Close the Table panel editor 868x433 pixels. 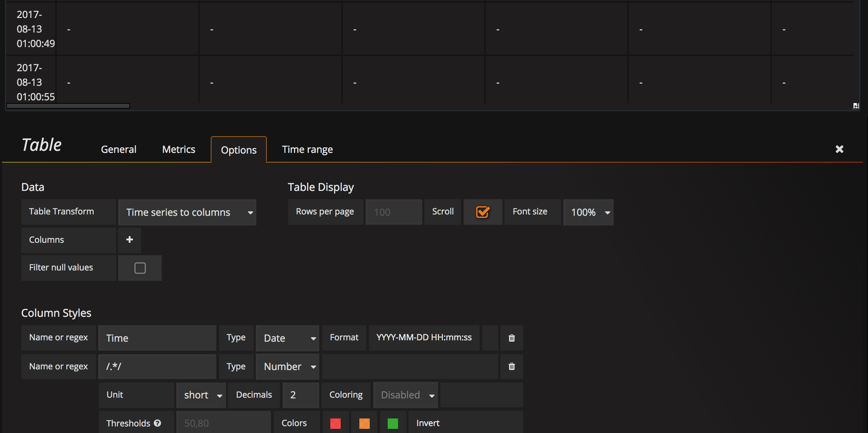point(840,149)
